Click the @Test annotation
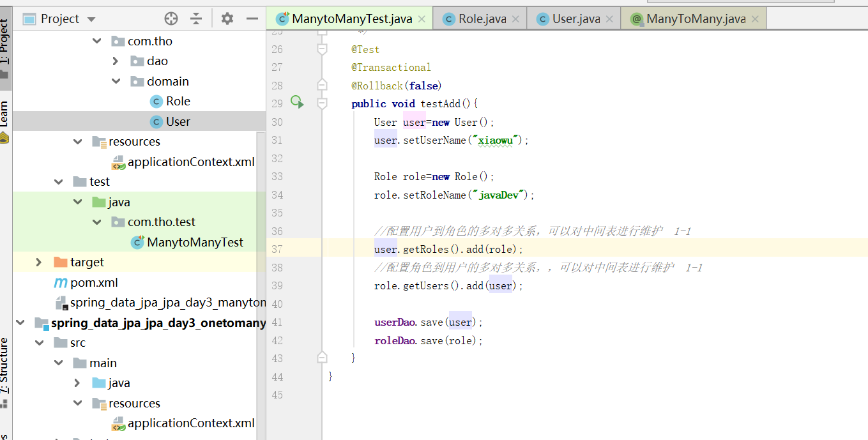This screenshot has width=868, height=440. click(x=365, y=49)
